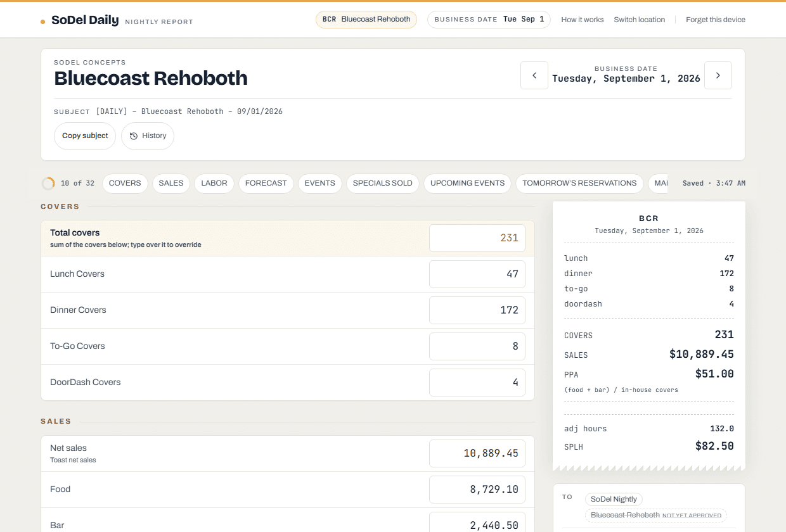Jump to UPCOMING EVENTS section tab
This screenshot has height=532, width=786.
(468, 184)
